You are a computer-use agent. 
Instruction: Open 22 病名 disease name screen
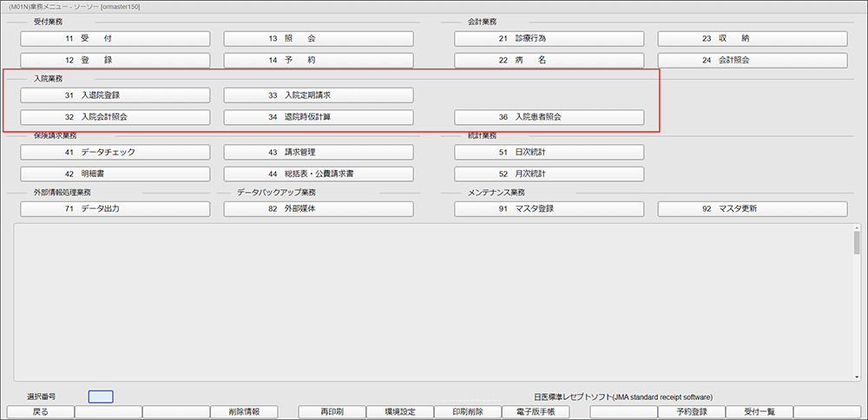(x=549, y=61)
